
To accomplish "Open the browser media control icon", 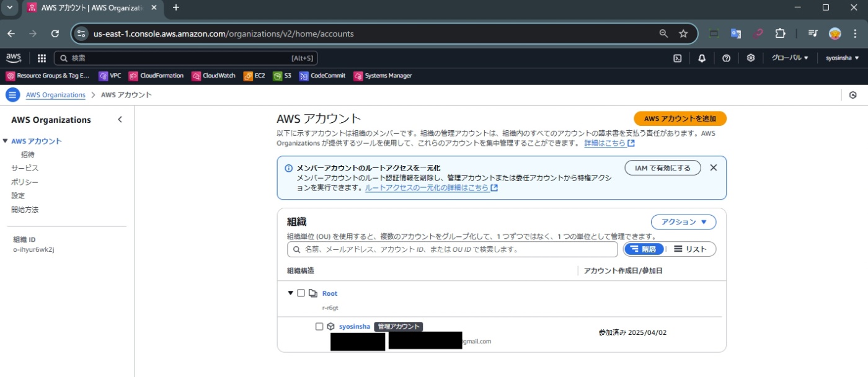I will coord(813,33).
